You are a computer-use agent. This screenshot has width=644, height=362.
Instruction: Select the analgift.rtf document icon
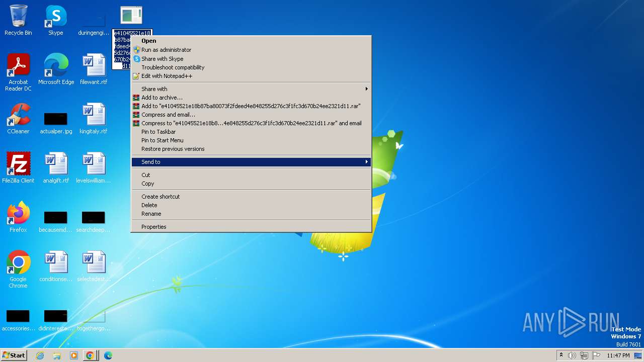56,167
